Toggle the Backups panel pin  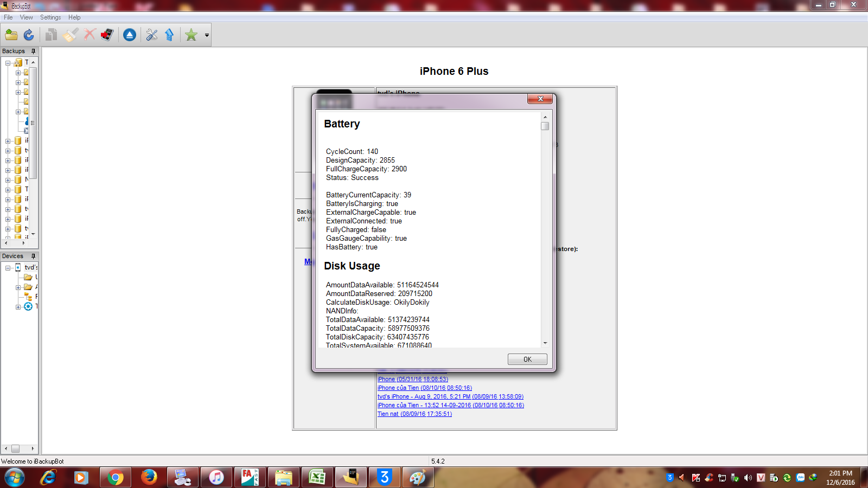[33, 51]
